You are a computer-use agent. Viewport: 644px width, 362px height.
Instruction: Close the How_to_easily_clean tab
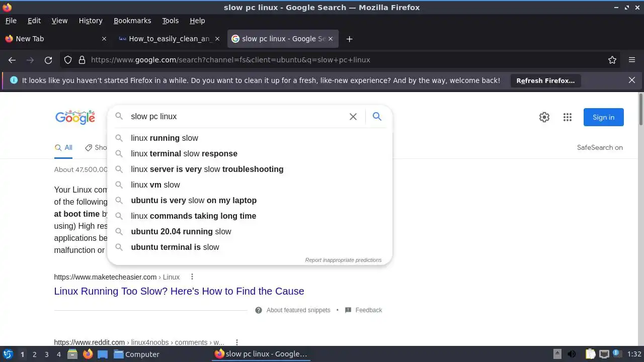(x=217, y=39)
